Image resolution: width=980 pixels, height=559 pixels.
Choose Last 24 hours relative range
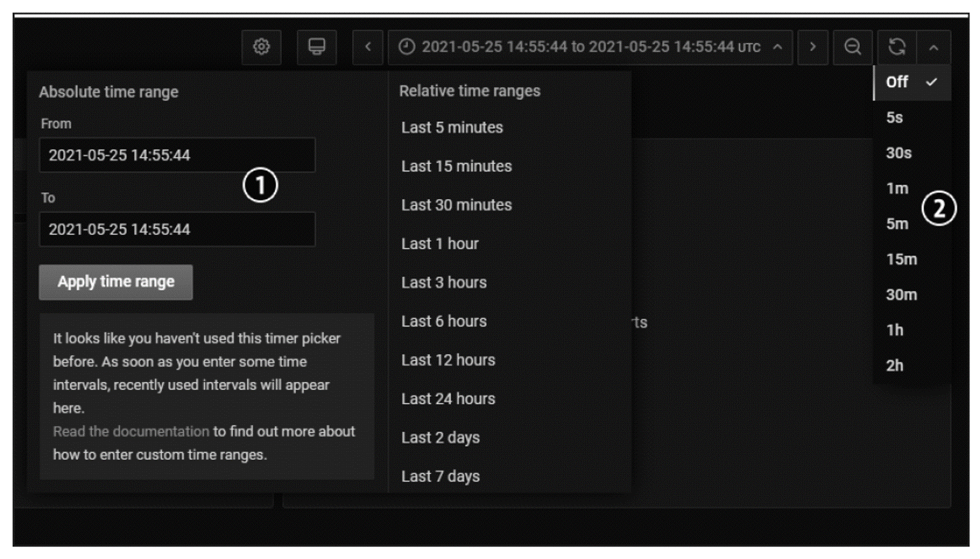(448, 399)
